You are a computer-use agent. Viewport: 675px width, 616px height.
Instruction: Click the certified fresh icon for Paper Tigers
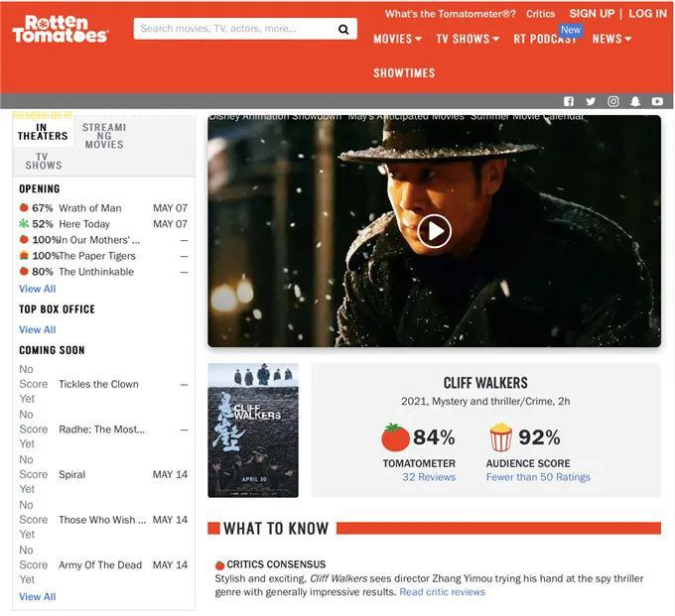(24, 256)
